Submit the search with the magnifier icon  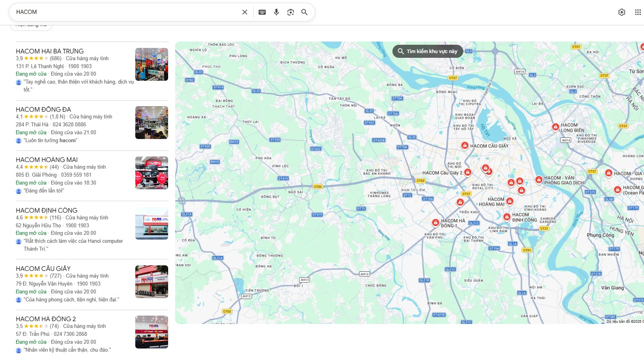[x=304, y=12]
